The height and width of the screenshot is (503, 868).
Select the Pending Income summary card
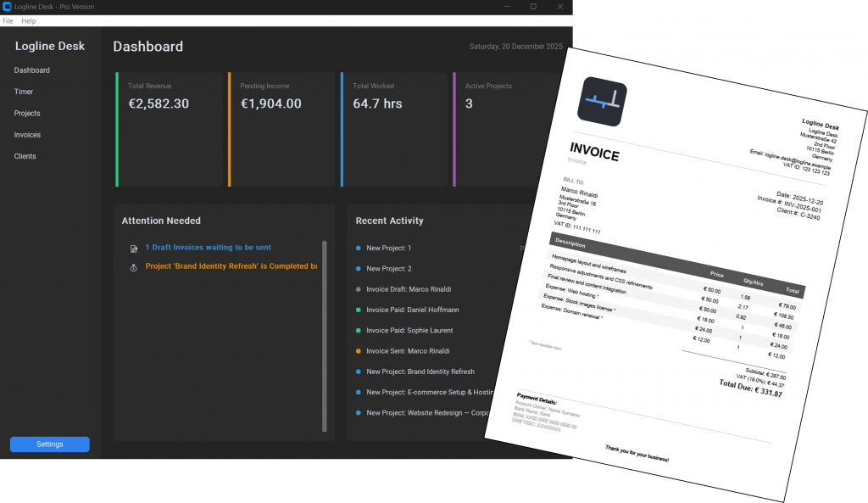click(280, 129)
